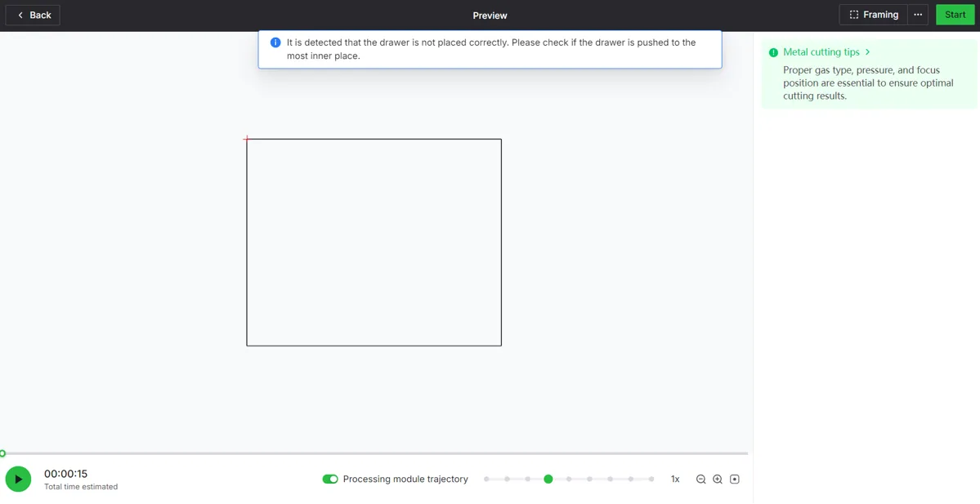Open Metal cutting tips link

coord(821,52)
